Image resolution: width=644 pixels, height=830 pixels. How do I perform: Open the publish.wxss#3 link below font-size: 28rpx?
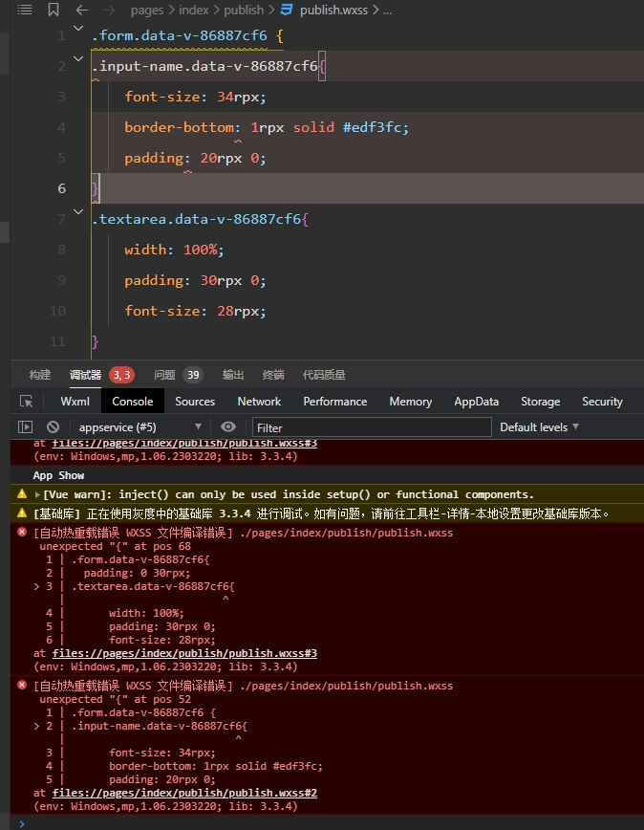(184, 653)
